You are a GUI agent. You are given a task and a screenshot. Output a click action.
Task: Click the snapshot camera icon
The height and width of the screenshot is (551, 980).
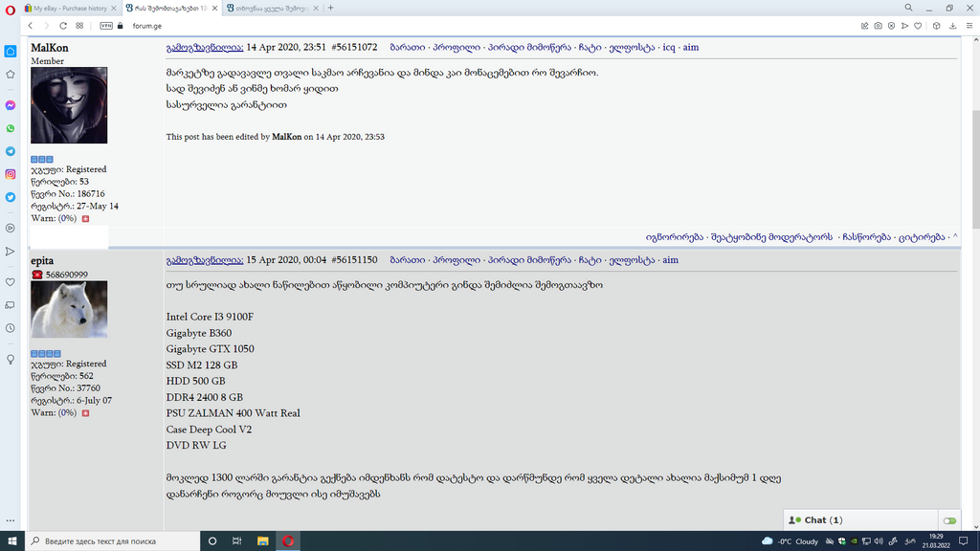click(x=879, y=26)
